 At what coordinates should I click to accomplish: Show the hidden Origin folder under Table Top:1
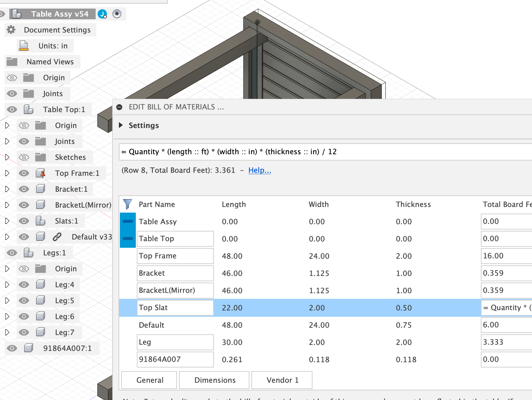[24, 125]
